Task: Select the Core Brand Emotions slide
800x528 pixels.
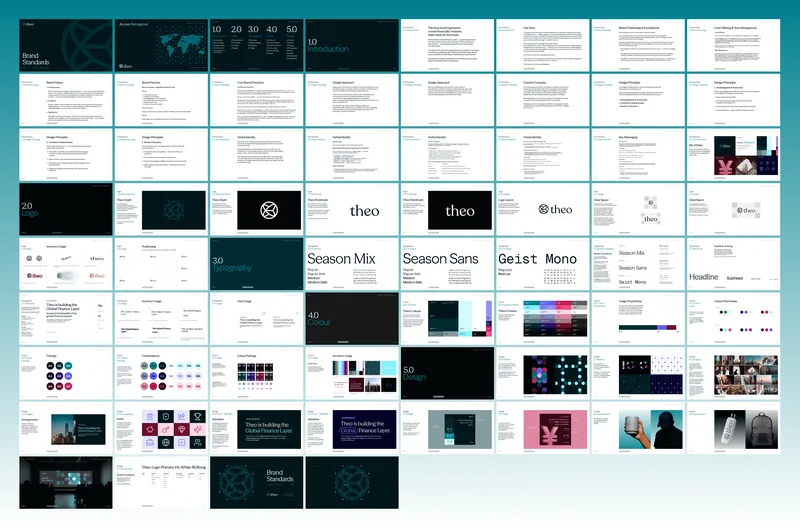Action: pyautogui.click(x=257, y=100)
